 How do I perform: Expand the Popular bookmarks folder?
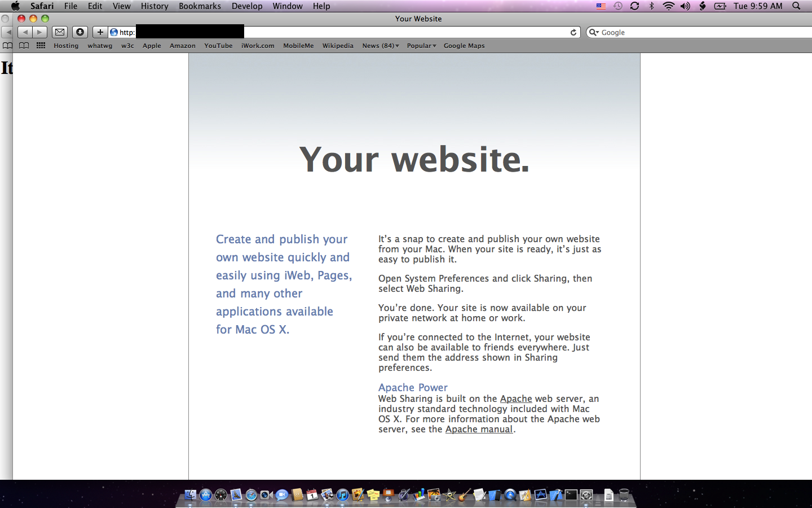421,46
